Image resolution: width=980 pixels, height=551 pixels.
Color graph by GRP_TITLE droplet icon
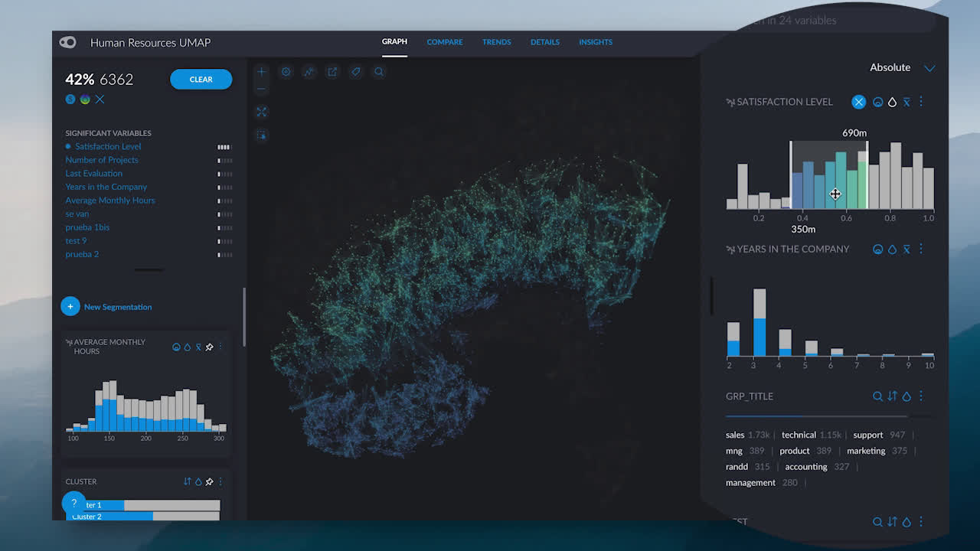point(906,396)
